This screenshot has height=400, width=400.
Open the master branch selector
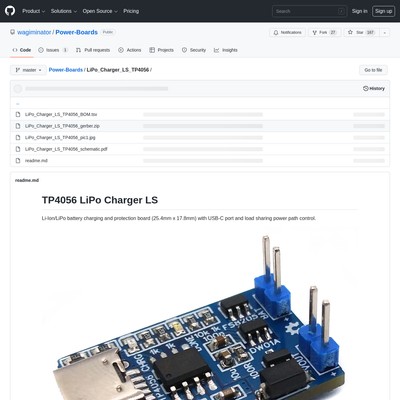[x=28, y=70]
